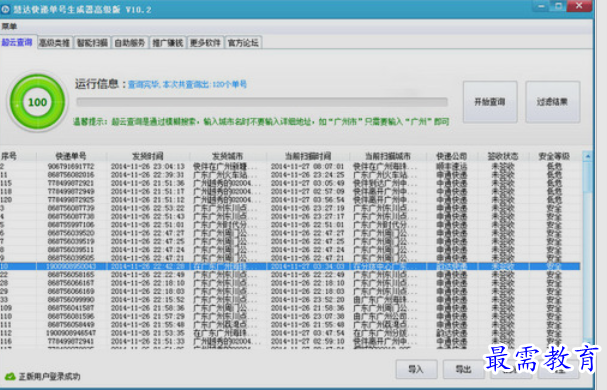Select the row with sequence number 2
Image resolution: width=607 pixels, height=390 pixels.
[x=290, y=166]
